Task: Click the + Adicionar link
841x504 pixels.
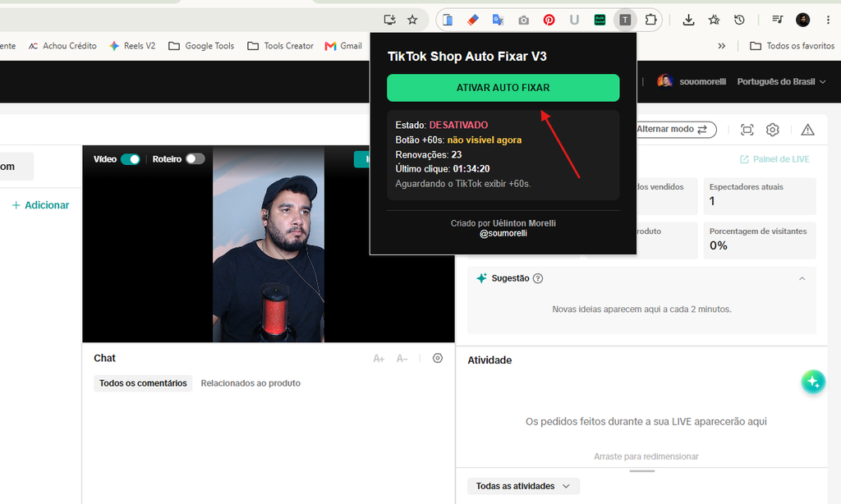Action: tap(41, 205)
